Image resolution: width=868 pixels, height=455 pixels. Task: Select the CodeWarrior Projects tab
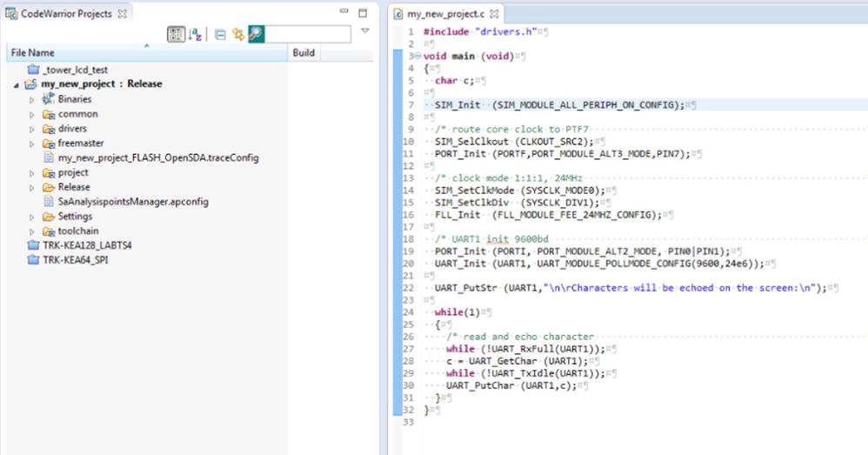coord(66,13)
